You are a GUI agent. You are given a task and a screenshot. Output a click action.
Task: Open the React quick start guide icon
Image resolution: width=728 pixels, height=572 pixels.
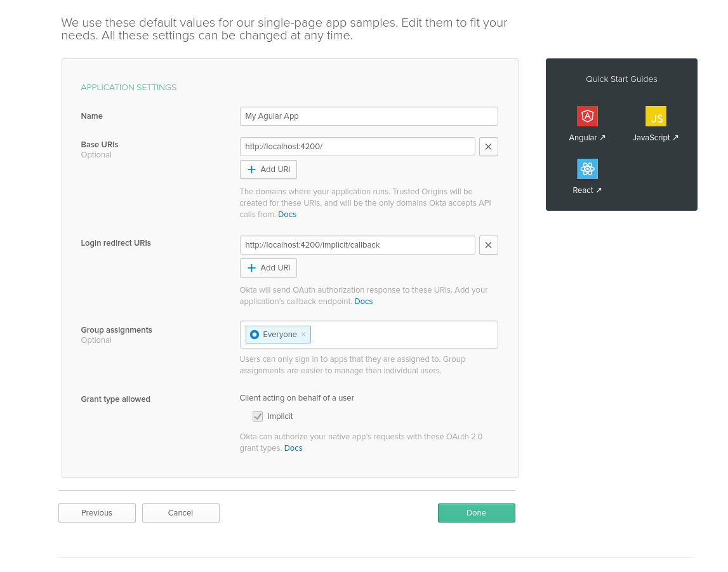pos(587,169)
